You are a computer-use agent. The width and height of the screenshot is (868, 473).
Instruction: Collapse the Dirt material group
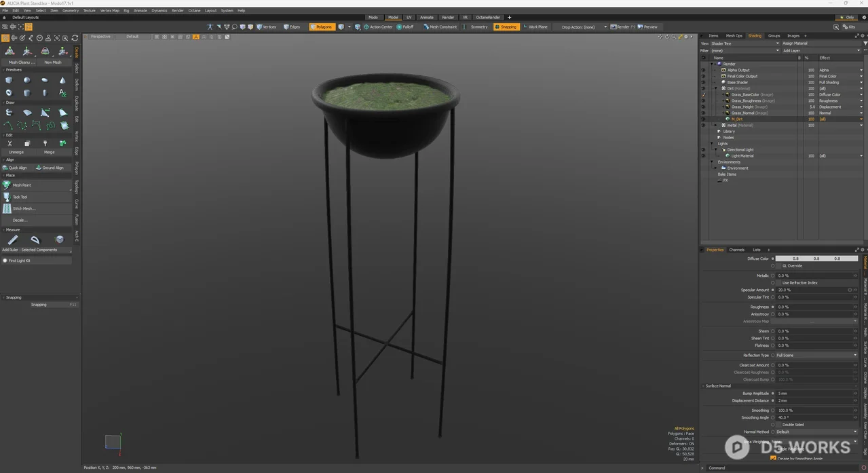716,88
